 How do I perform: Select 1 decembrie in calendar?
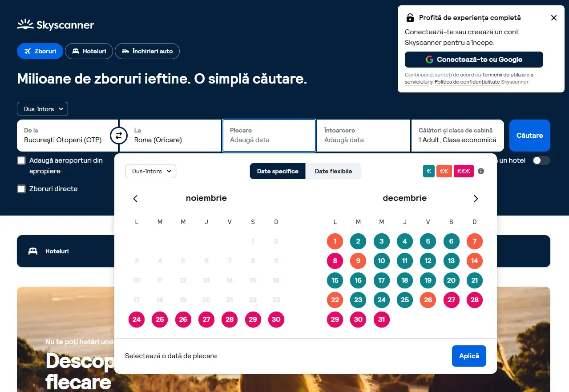(x=335, y=241)
